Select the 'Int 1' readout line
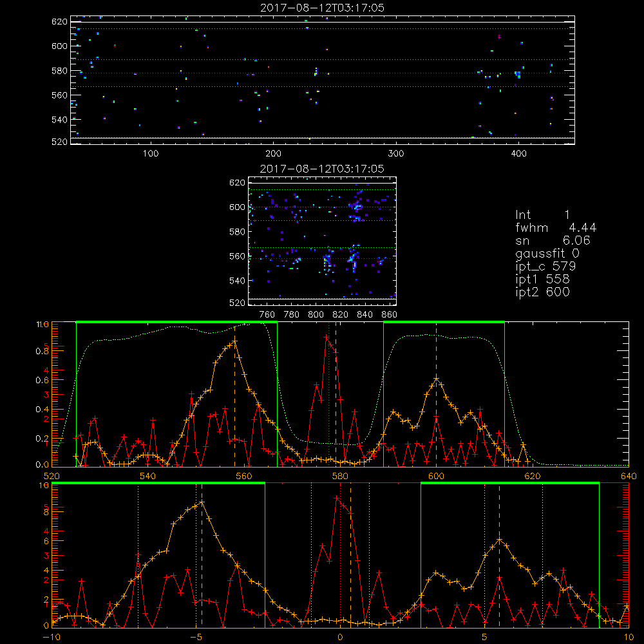 pos(542,215)
